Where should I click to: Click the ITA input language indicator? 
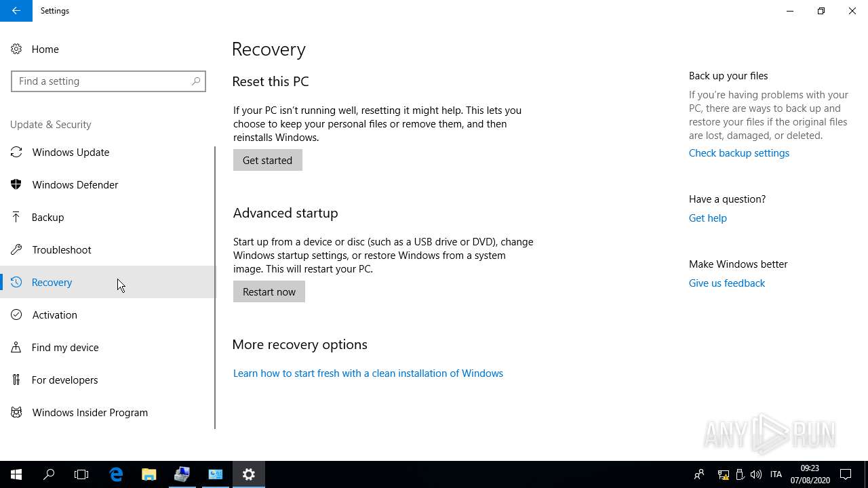(x=776, y=474)
